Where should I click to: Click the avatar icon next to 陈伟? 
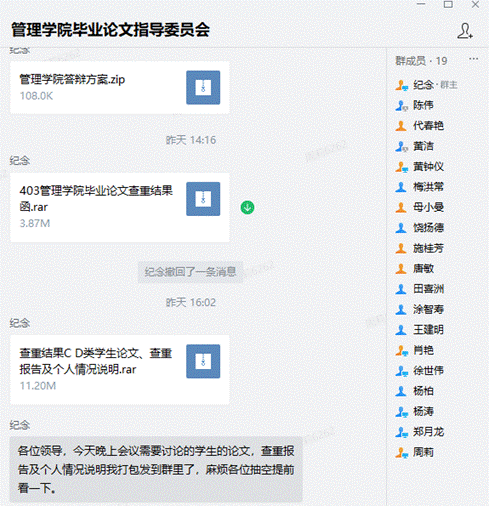coord(402,106)
